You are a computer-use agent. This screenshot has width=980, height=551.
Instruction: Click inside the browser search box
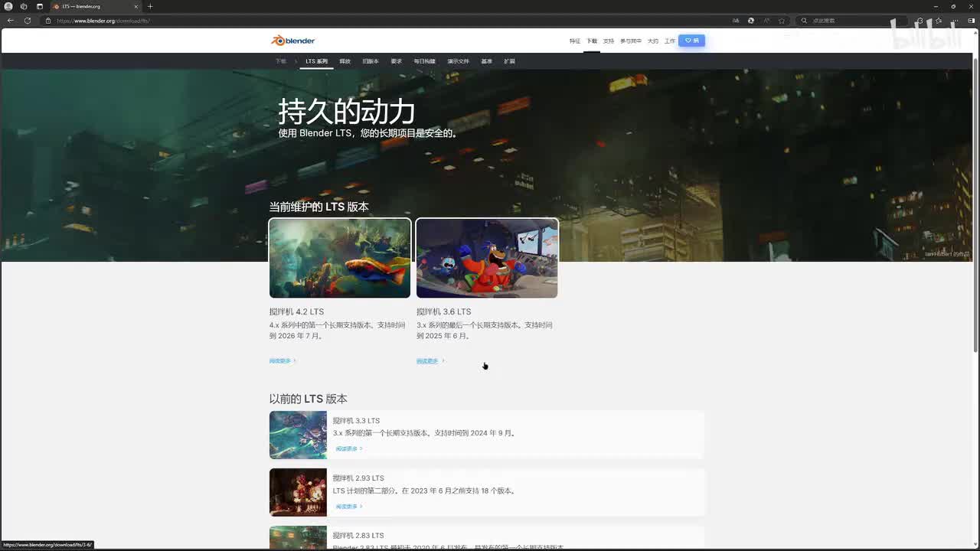pos(854,21)
